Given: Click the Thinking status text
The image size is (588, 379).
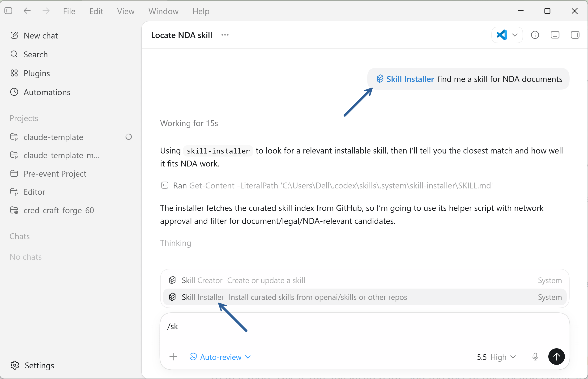Looking at the screenshot, I should click(x=175, y=243).
